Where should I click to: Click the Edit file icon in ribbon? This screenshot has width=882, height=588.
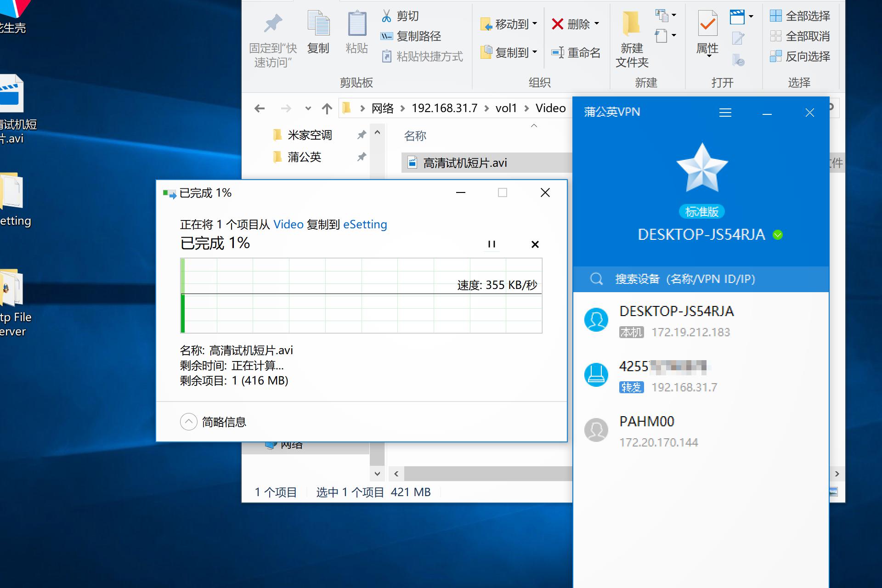click(x=738, y=39)
